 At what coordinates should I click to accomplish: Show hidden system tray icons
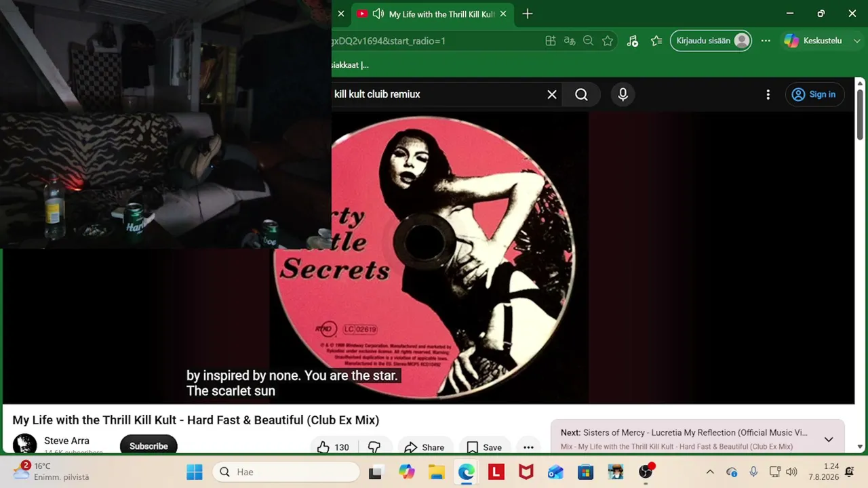710,472
